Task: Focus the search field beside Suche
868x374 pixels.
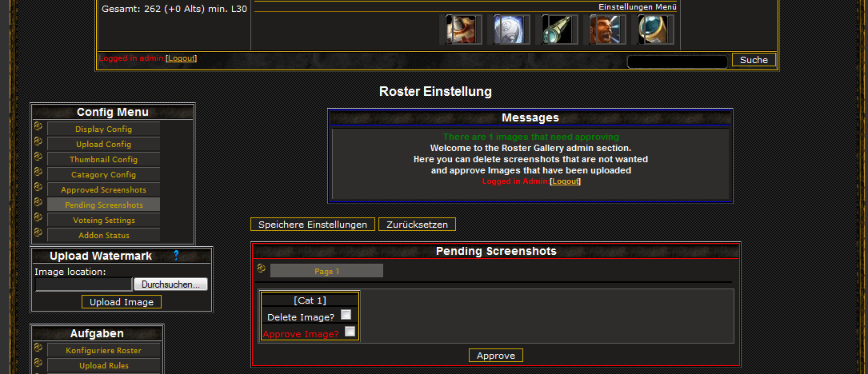Action: [x=677, y=61]
